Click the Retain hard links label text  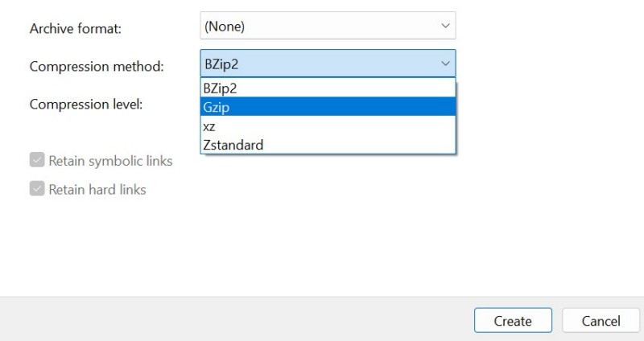pos(97,190)
